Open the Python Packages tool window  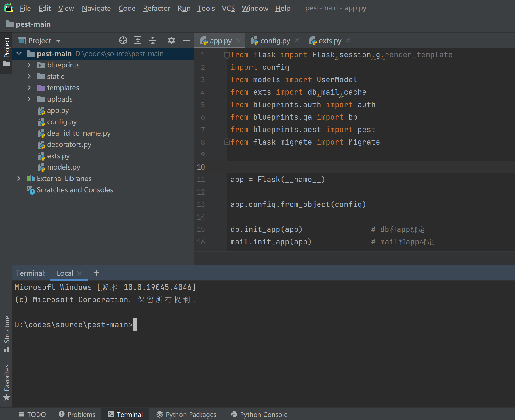tap(186, 414)
